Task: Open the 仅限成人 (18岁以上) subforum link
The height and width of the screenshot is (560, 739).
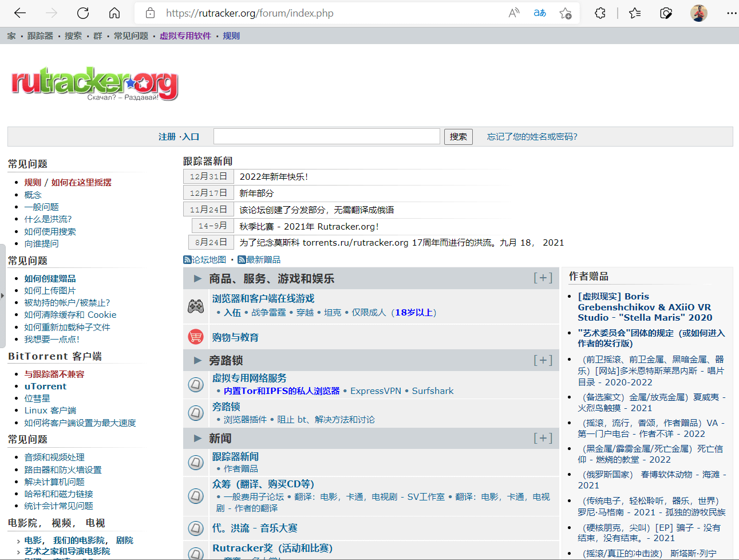Action: pyautogui.click(x=394, y=312)
